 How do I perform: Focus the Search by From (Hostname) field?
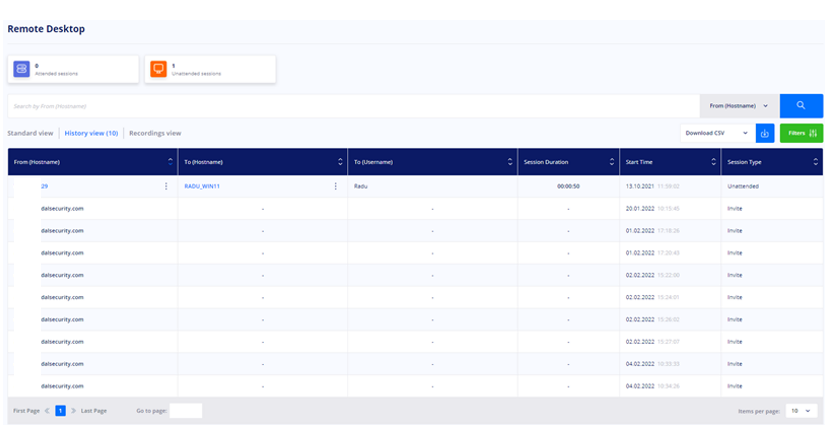coord(353,106)
